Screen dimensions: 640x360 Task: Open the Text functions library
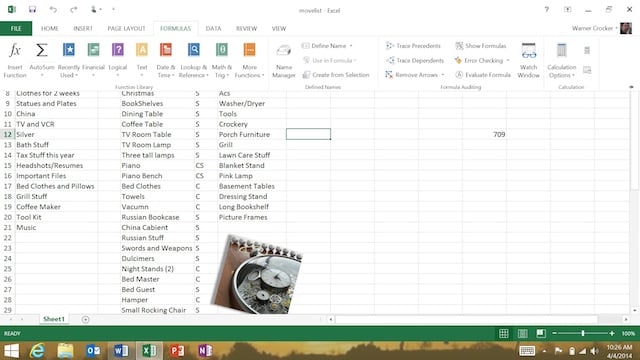pos(142,60)
